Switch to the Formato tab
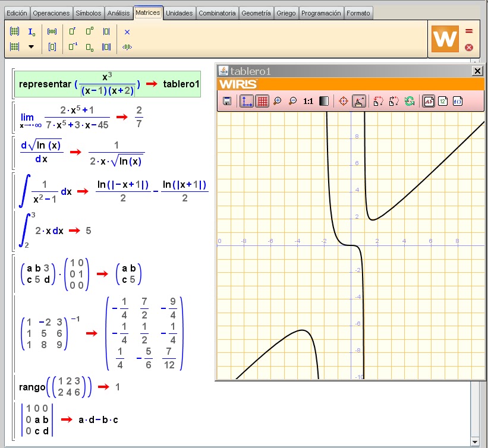 (x=358, y=13)
